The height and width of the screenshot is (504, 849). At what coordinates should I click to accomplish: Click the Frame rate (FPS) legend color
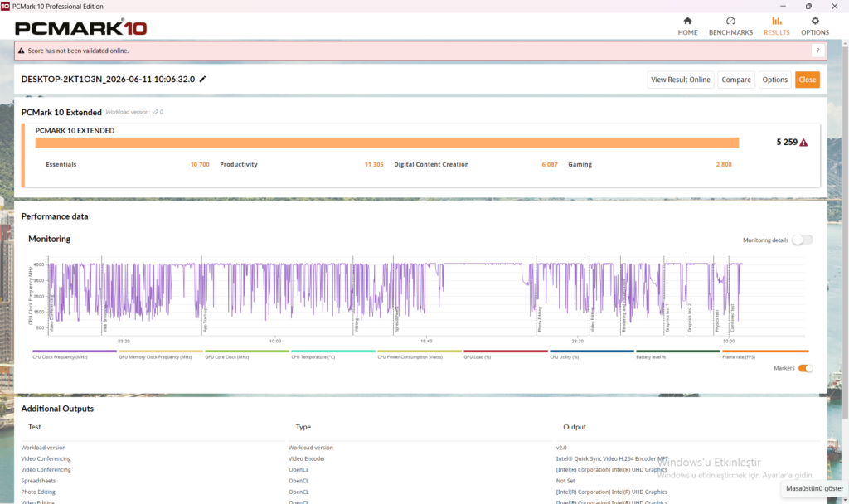[765, 351]
